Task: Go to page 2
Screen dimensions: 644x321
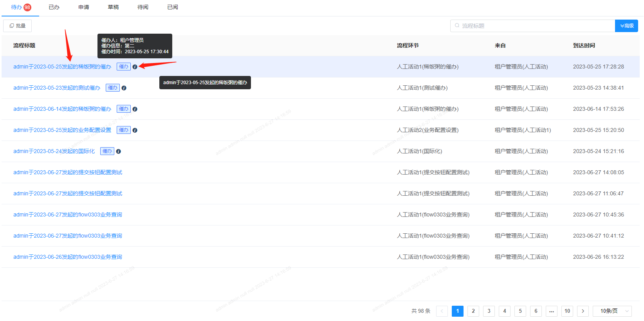Action: 473,311
